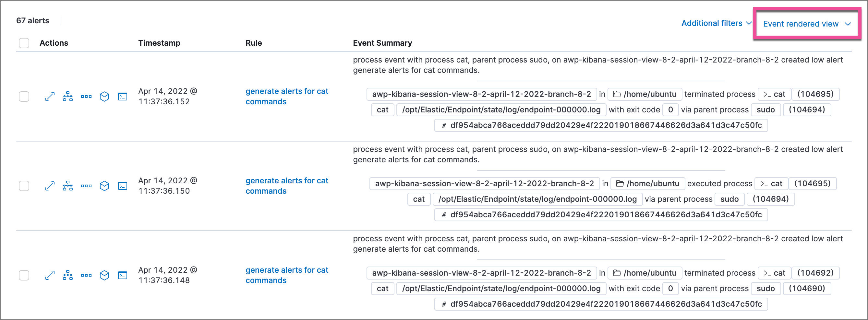Check the first alert's row checkbox

[24, 97]
